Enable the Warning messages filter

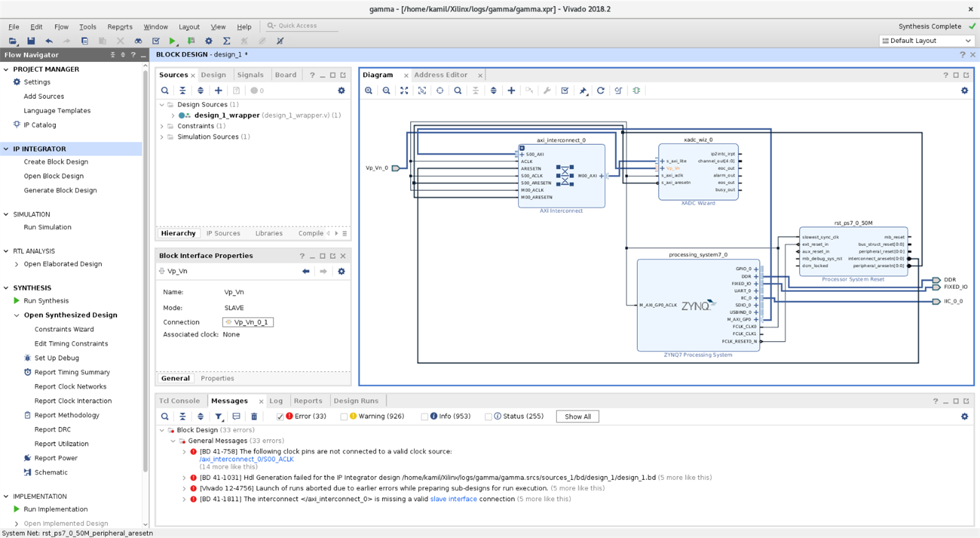coord(344,417)
